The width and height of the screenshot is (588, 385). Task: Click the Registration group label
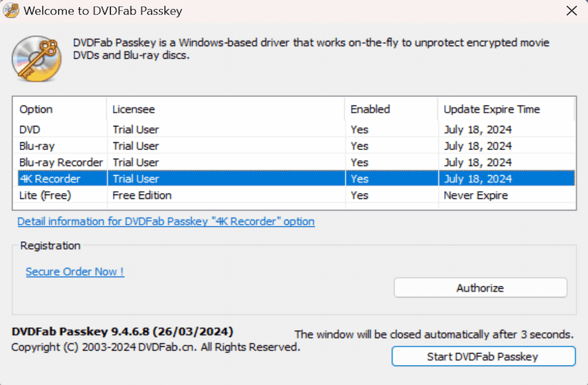coord(50,246)
